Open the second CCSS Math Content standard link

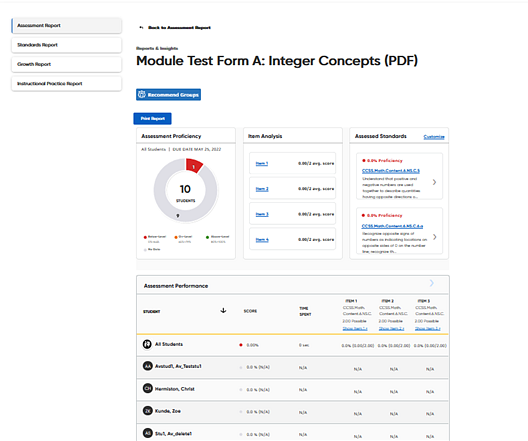tap(392, 226)
